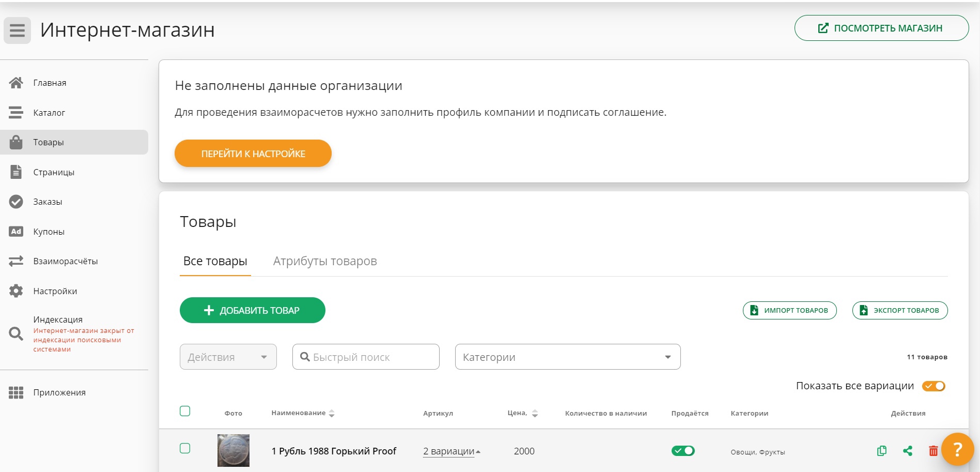Check the select-all checkbox in table header
Image resolution: width=980 pixels, height=472 pixels.
click(185, 411)
